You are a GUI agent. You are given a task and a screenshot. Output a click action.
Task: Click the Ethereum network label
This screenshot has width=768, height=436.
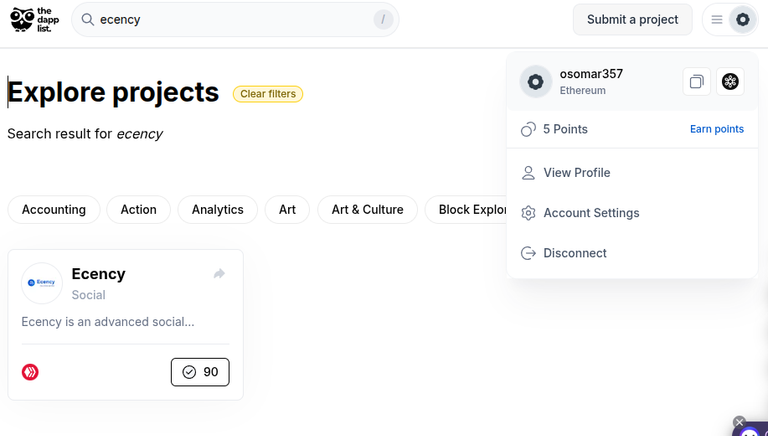(x=582, y=91)
